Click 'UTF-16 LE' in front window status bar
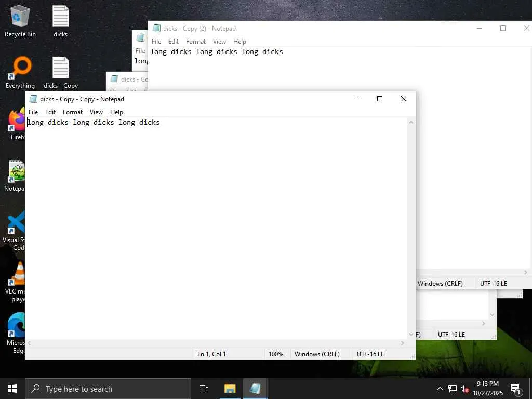532x399 pixels. pos(370,354)
